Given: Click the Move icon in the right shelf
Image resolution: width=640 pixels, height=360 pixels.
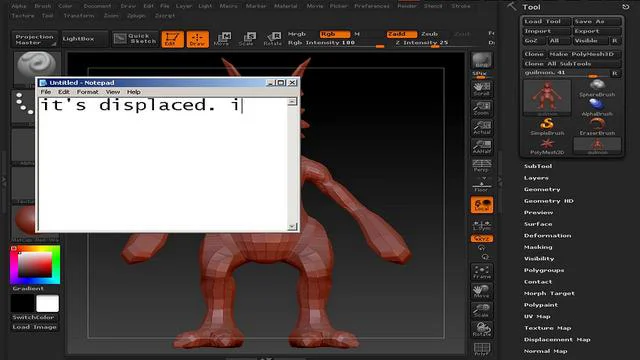Looking at the screenshot, I should coord(482,291).
